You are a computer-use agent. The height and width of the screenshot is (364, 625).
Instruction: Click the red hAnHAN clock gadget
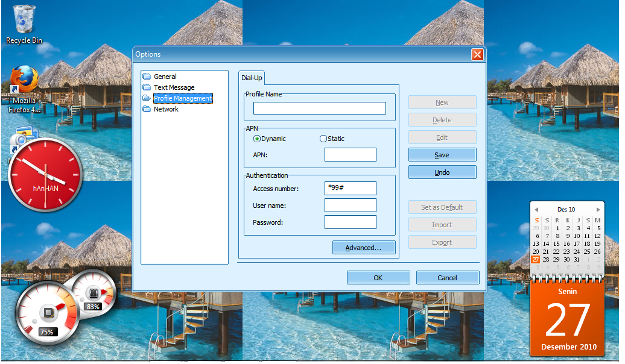pyautogui.click(x=45, y=175)
